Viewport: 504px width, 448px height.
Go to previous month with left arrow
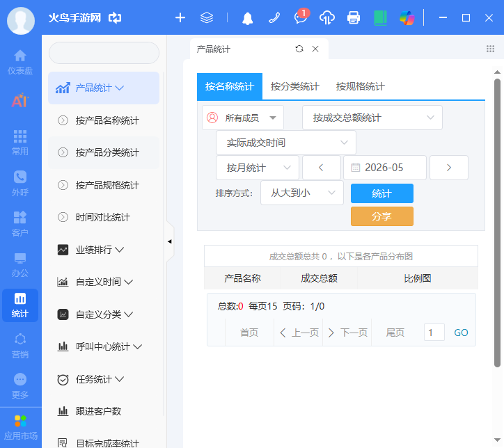(x=321, y=168)
